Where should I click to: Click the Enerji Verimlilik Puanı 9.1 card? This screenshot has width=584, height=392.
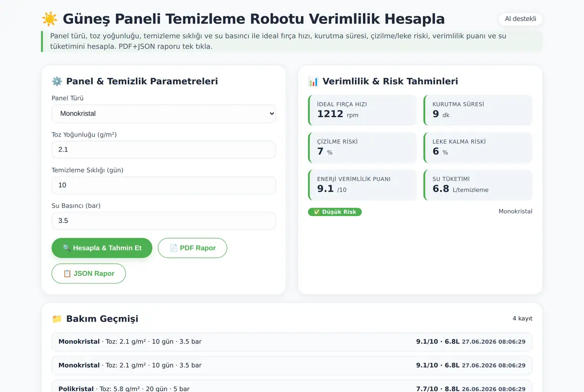[x=363, y=185]
